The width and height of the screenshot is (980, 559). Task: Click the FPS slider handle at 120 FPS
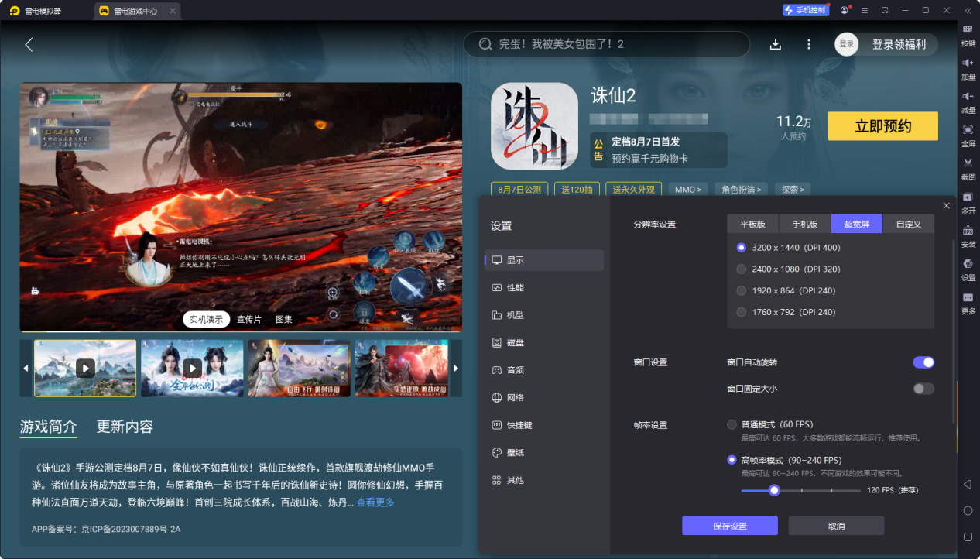click(x=773, y=490)
